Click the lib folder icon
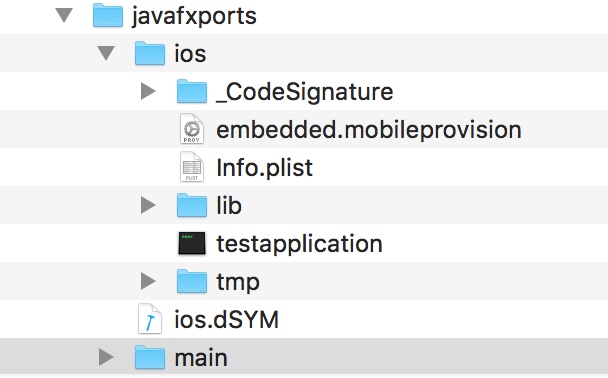This screenshot has height=378, width=608. (x=192, y=205)
